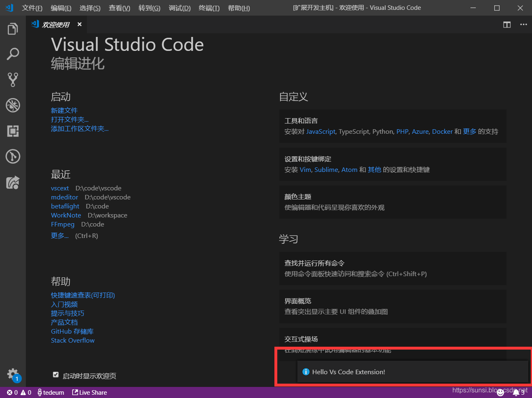The height and width of the screenshot is (398, 532).
Task: Click TypeScript text in 工具和语言
Action: [354, 131]
